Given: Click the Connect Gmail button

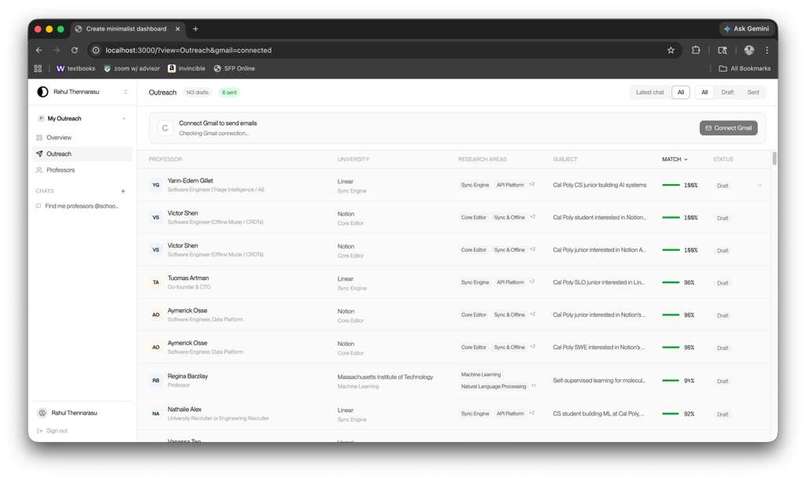Looking at the screenshot, I should click(728, 128).
